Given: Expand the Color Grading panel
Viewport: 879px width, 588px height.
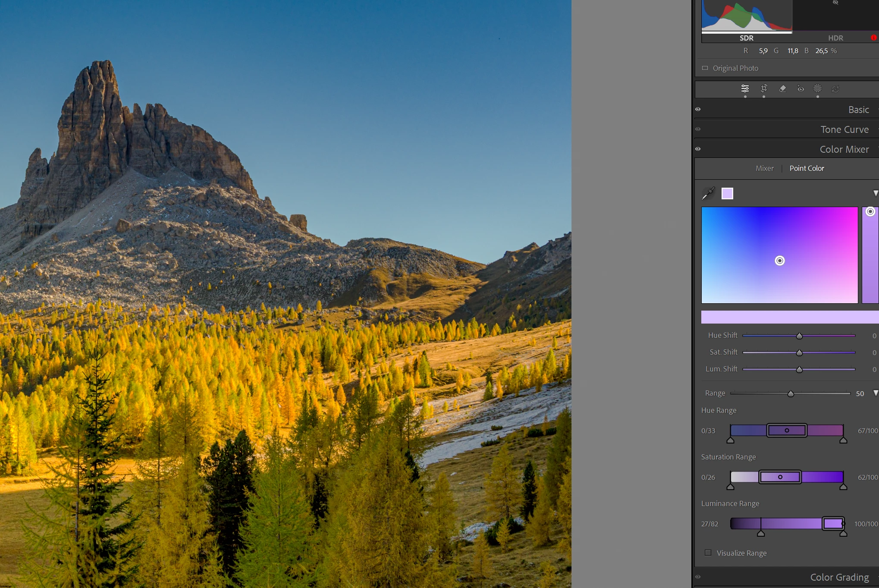Looking at the screenshot, I should [x=839, y=577].
